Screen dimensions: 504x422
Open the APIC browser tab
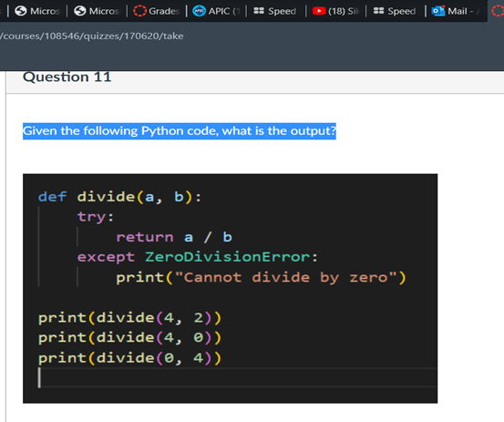pyautogui.click(x=216, y=11)
